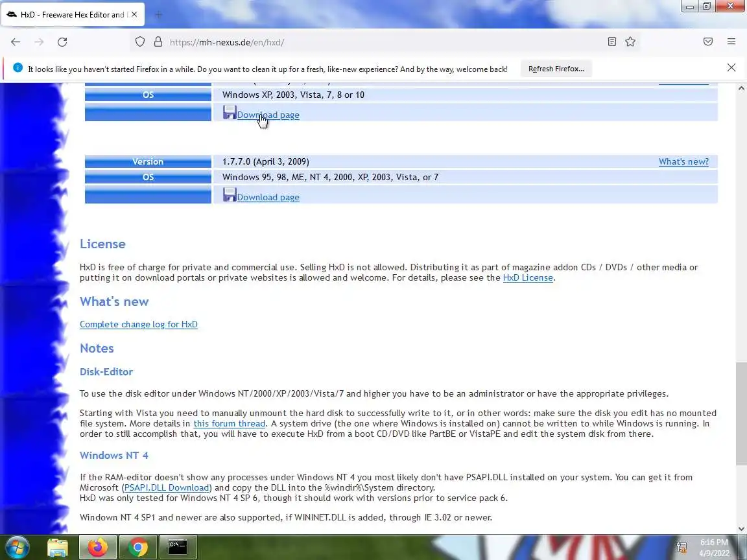Toggle reader view icon in address bar

coord(612,42)
